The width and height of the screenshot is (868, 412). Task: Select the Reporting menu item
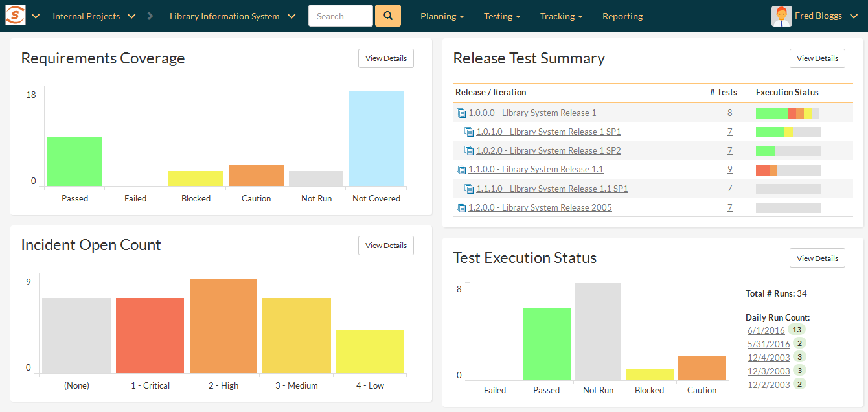(x=622, y=16)
